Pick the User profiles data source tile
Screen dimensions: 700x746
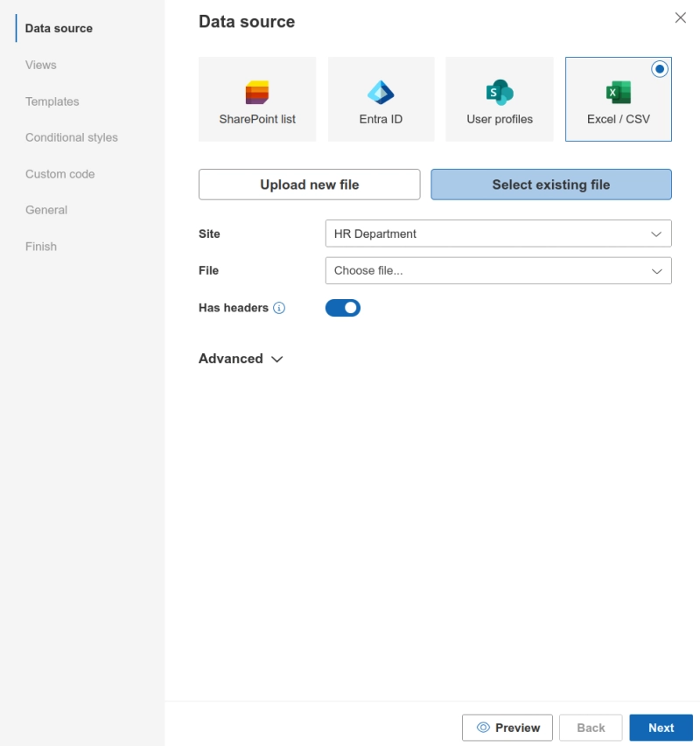point(499,99)
